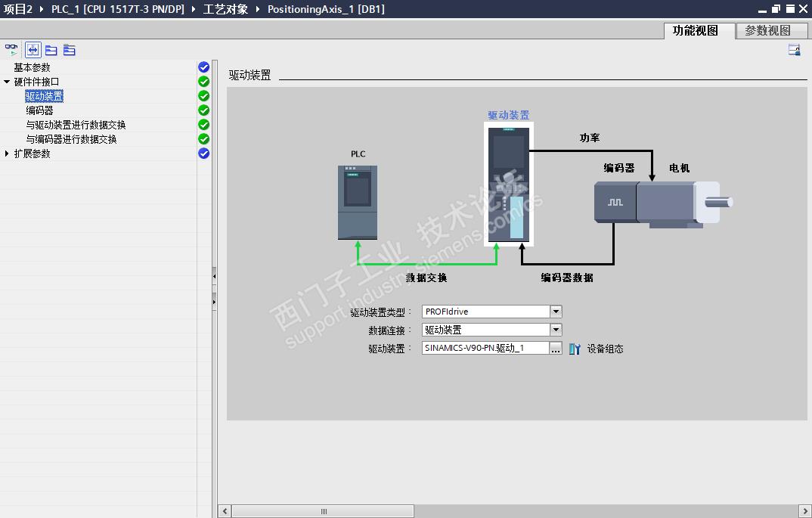This screenshot has height=518, width=812.
Task: Switch to the 功能视图 tab
Action: coord(696,30)
